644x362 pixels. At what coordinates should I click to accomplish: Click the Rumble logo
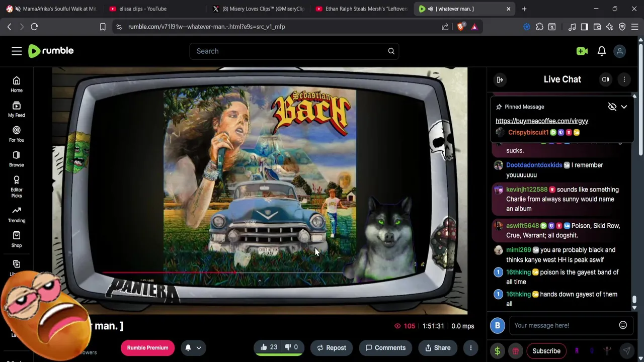51,51
